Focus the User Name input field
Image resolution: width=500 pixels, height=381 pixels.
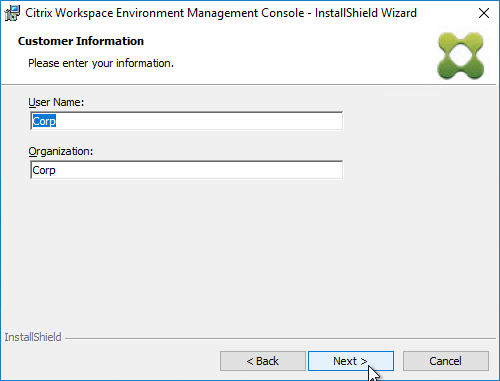click(186, 121)
